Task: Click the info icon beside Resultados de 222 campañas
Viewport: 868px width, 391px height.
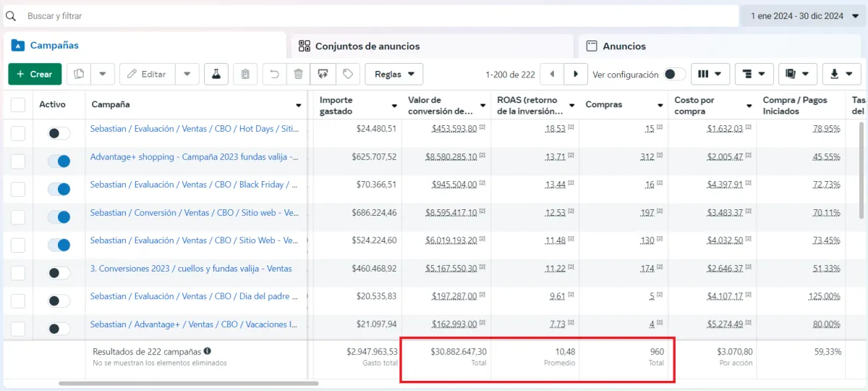Action: (x=208, y=351)
